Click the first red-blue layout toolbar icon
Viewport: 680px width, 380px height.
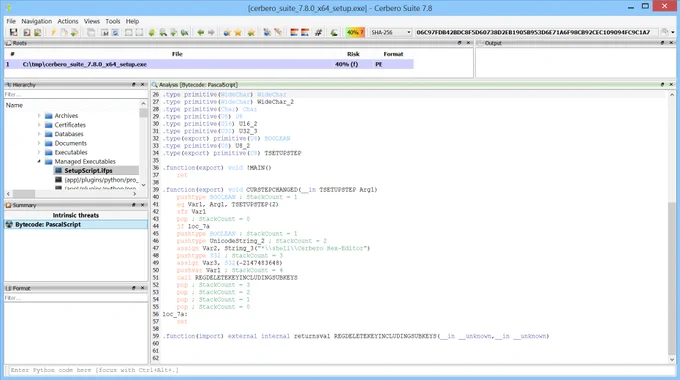pos(294,32)
